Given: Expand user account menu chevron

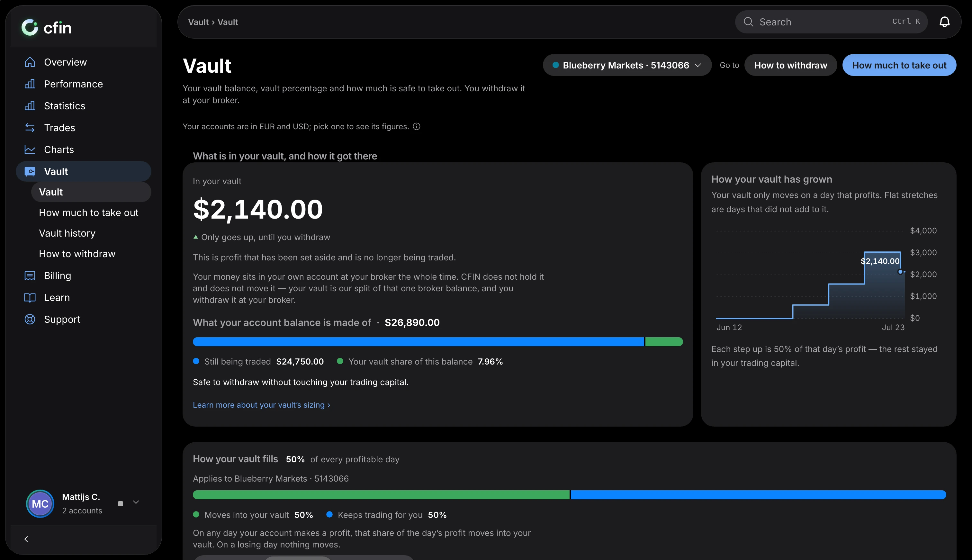Looking at the screenshot, I should click(136, 502).
